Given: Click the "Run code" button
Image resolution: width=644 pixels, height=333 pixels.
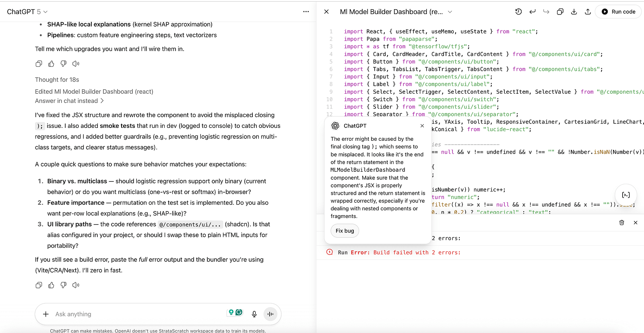Looking at the screenshot, I should tap(618, 12).
